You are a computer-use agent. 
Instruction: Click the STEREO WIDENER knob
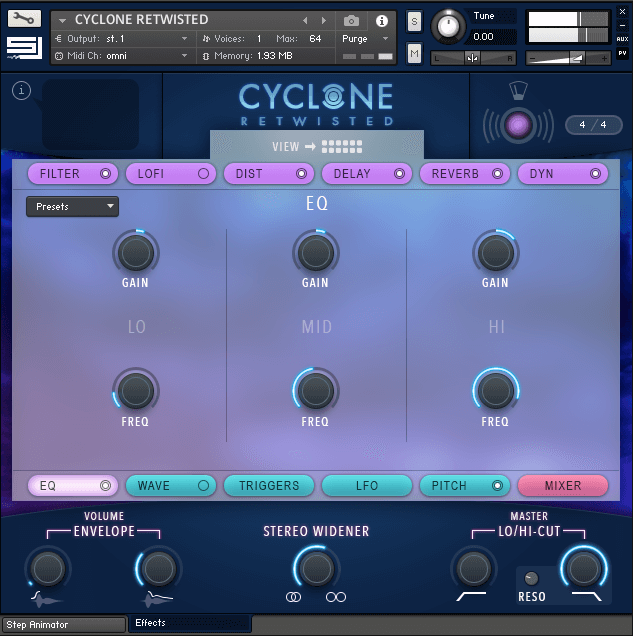pos(316,569)
